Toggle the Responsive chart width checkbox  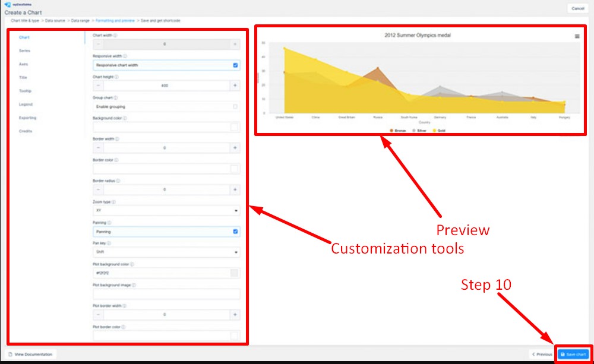click(235, 65)
